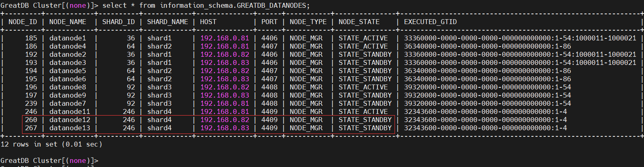644x167 pixels.
Task: Click port 4407 in the datanode4 row
Action: (x=269, y=47)
